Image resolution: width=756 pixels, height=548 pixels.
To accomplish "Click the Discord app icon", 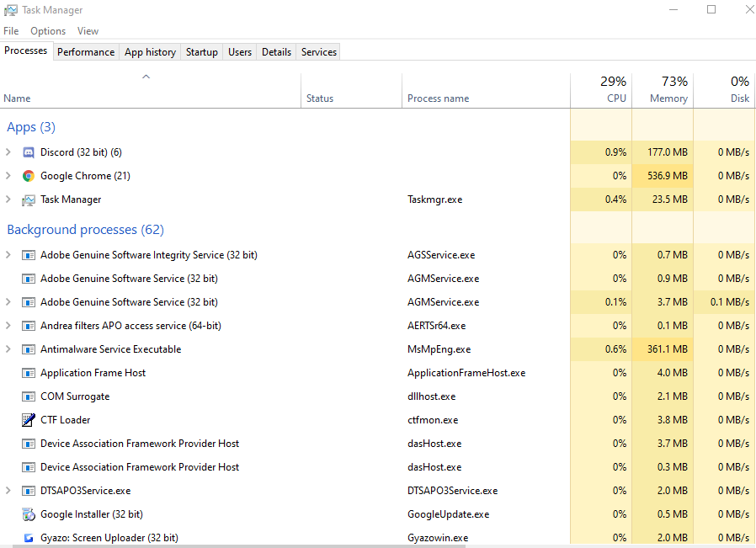I will 29,153.
